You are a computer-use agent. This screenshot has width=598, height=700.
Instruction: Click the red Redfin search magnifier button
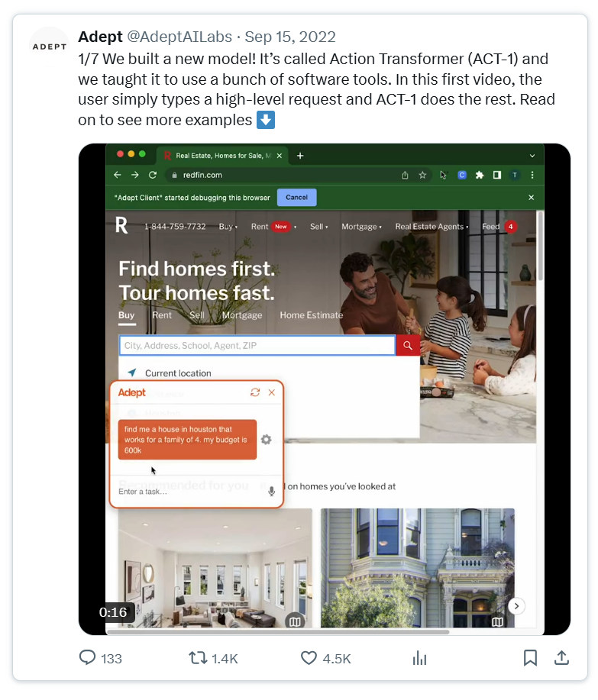pyautogui.click(x=408, y=345)
